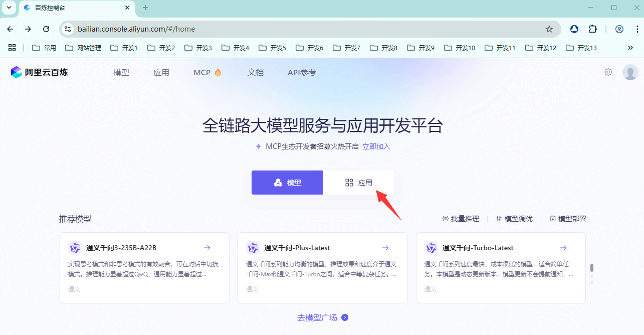Click the 阿里云百炼 logo

click(39, 72)
